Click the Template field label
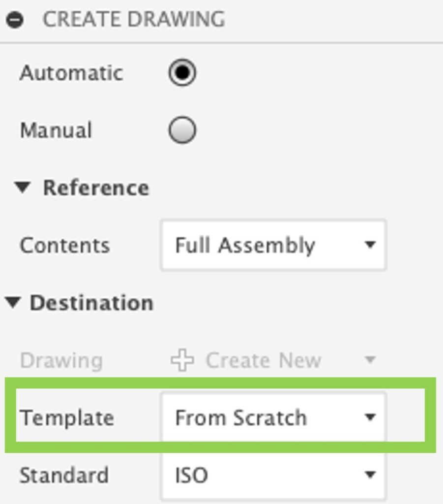 67,418
